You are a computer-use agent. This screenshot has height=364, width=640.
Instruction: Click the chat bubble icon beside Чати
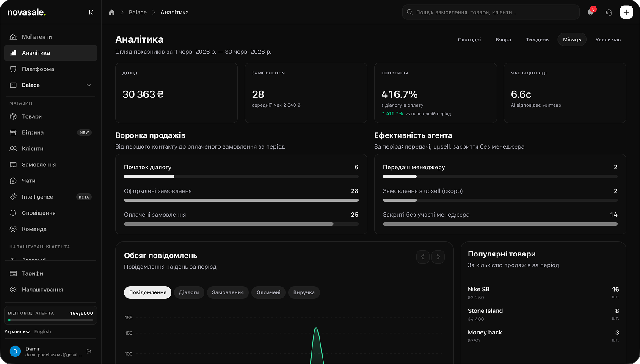coord(13,181)
